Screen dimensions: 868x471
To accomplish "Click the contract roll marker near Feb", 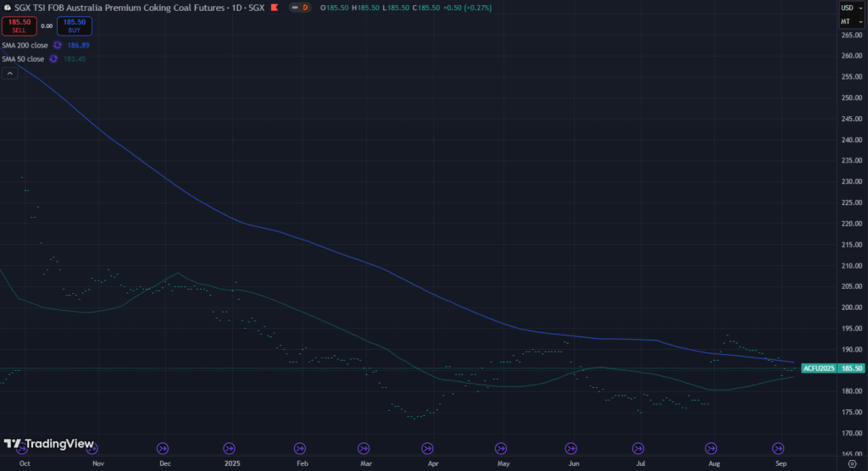I will click(300, 448).
